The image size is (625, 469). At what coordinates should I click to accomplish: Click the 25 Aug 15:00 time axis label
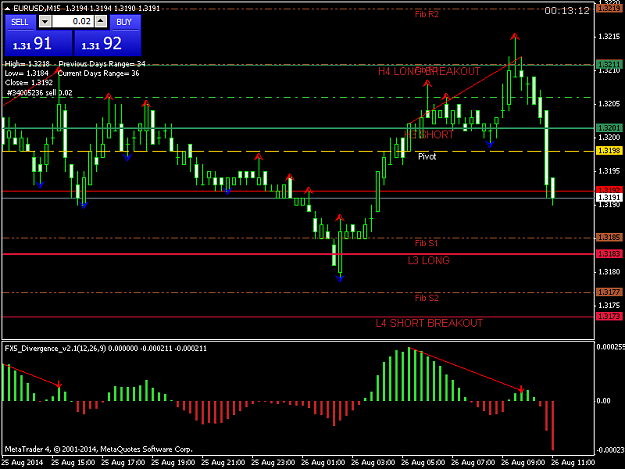point(73,463)
